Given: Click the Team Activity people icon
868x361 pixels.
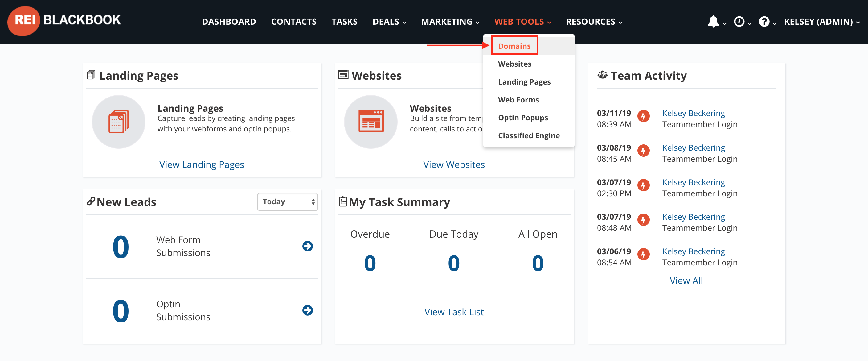Looking at the screenshot, I should [x=603, y=75].
